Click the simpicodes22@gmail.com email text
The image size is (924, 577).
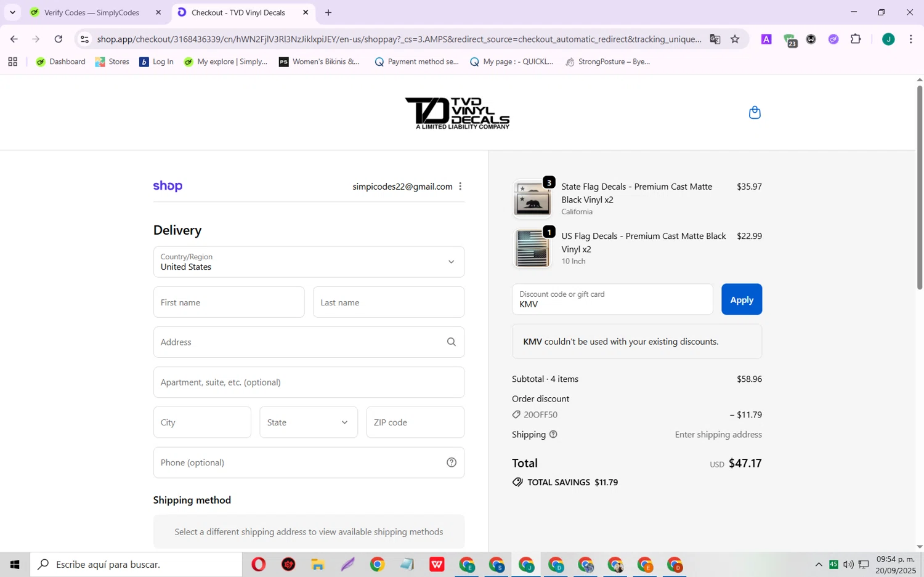click(402, 187)
